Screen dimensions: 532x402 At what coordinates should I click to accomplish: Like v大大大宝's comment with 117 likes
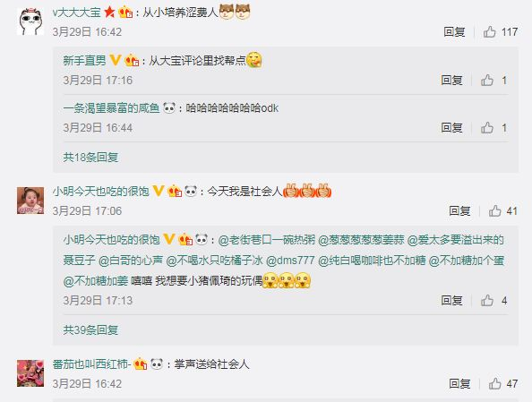(490, 32)
